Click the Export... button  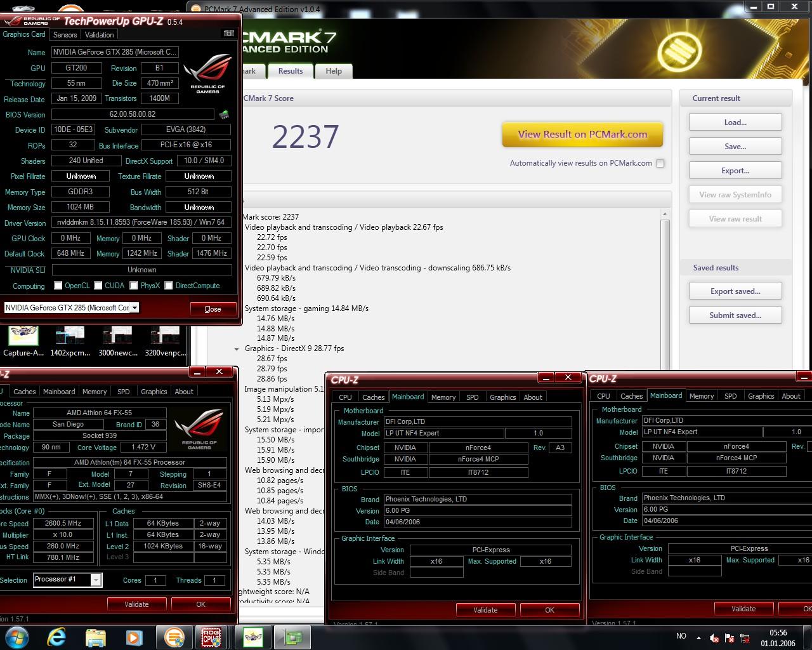(735, 171)
